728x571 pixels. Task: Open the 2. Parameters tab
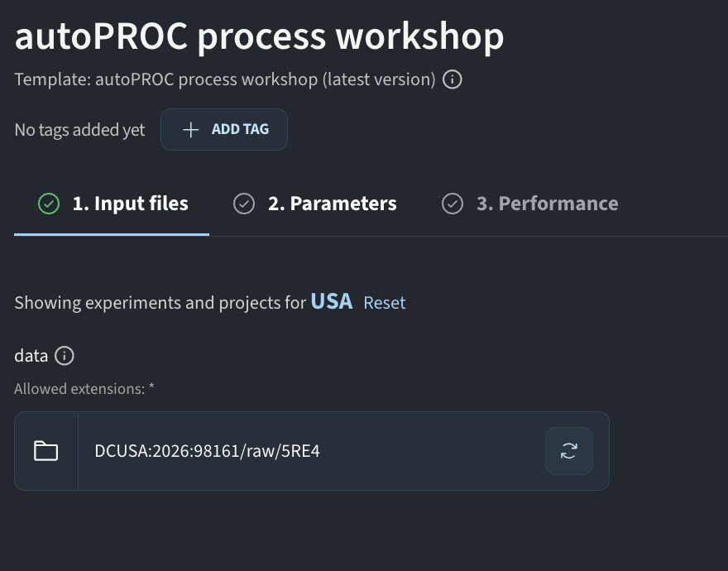coord(315,204)
